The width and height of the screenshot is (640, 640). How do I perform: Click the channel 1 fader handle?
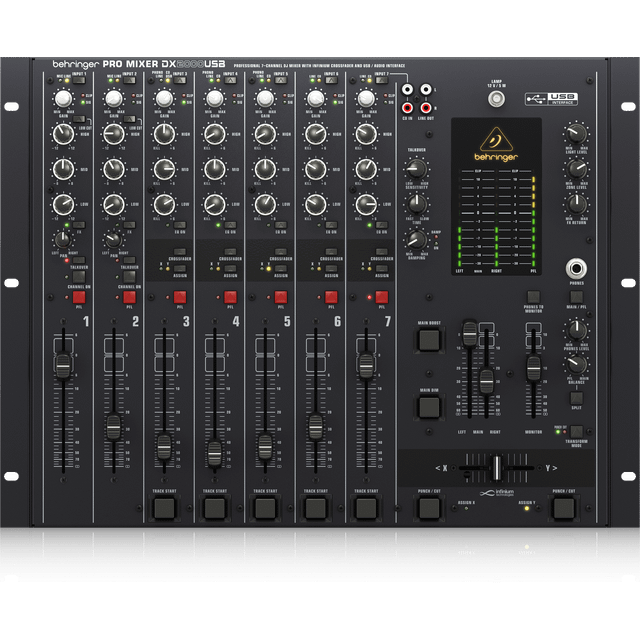tap(63, 365)
